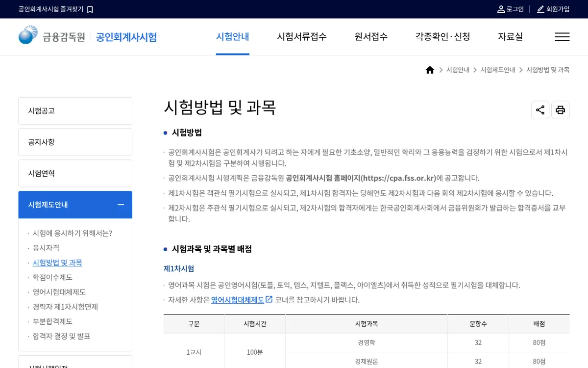Click the 배점 table header
This screenshot has width=588, height=368.
[539, 324]
